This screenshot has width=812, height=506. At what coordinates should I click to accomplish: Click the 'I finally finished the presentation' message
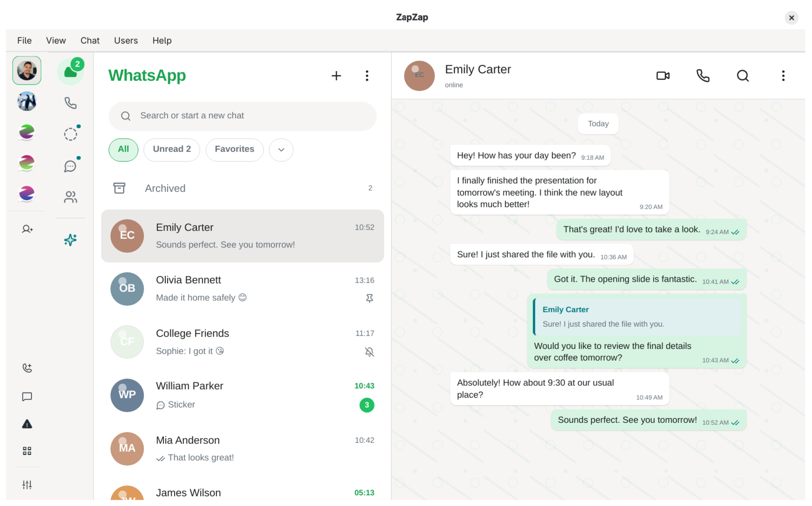(559, 192)
